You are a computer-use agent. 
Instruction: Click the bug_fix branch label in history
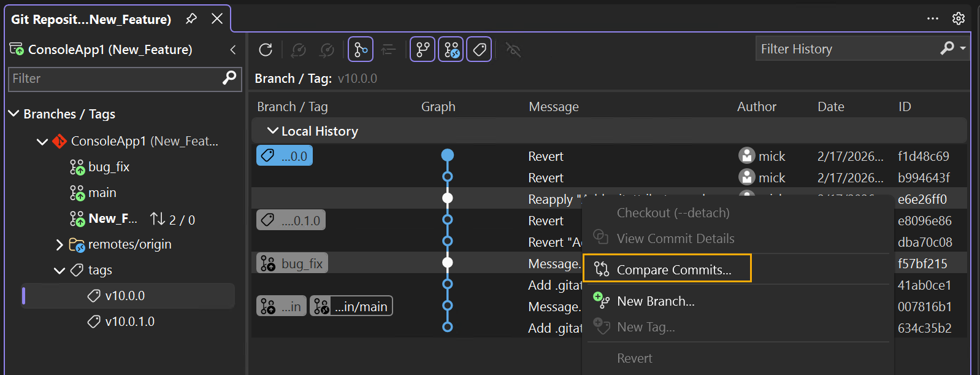pos(293,263)
